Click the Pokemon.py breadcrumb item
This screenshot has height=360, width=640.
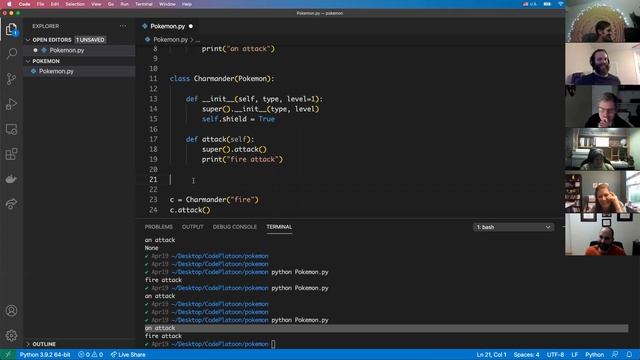pyautogui.click(x=170, y=40)
